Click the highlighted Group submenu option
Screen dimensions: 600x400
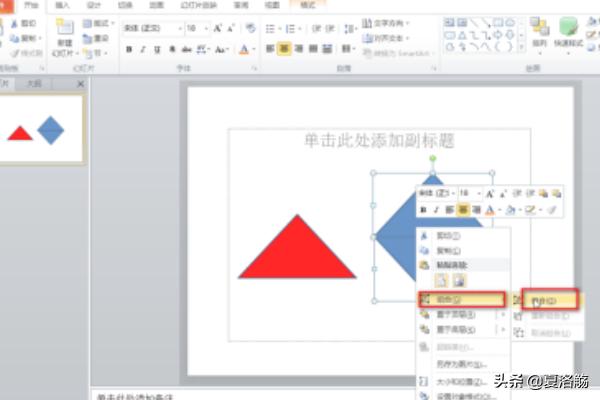pyautogui.click(x=550, y=299)
